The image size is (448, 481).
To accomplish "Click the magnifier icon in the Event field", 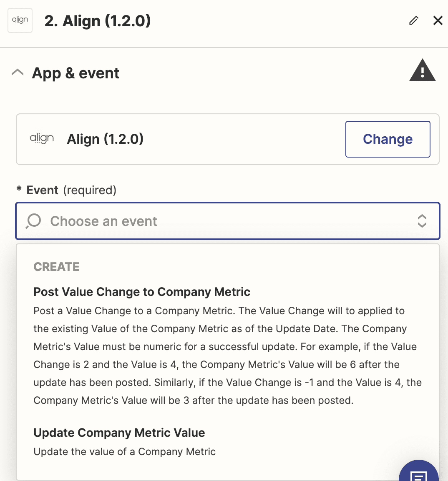I will click(x=33, y=221).
